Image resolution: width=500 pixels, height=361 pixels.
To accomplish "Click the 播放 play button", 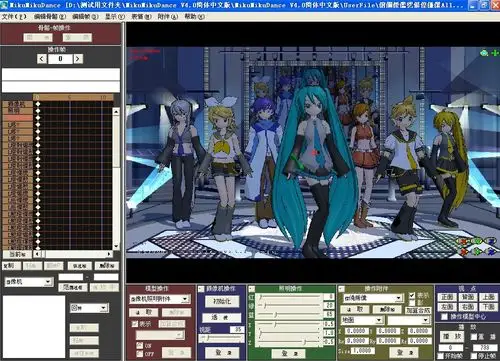I will 452,337.
